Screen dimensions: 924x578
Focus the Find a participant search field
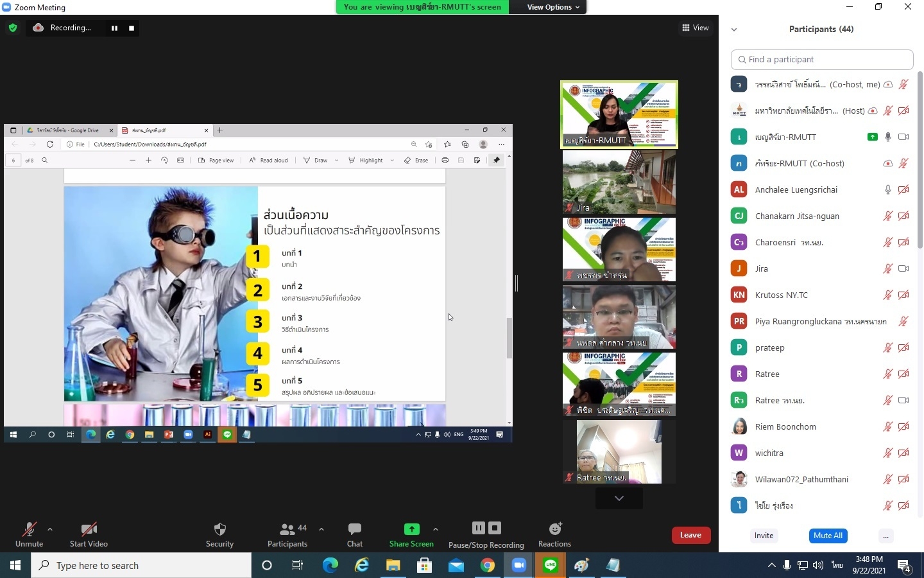coord(822,59)
